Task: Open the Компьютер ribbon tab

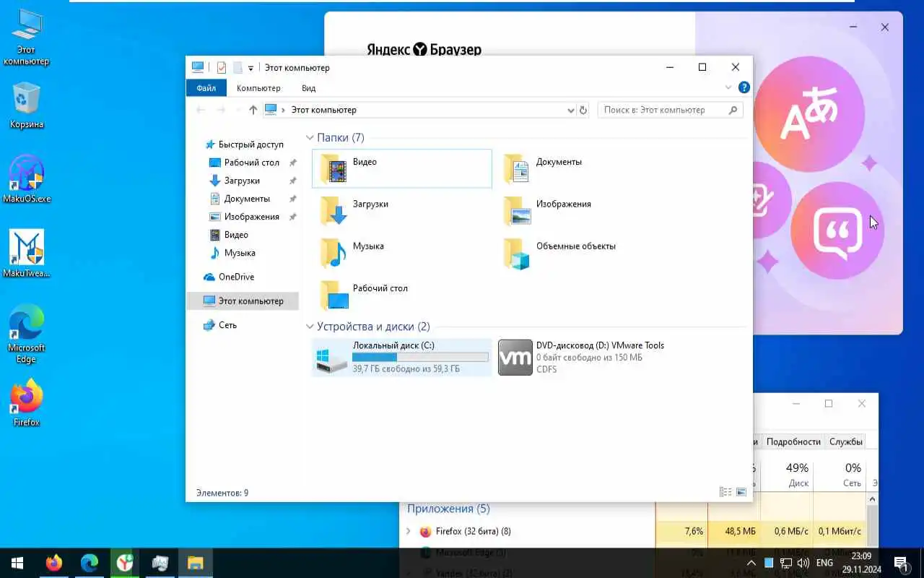Action: click(x=258, y=88)
